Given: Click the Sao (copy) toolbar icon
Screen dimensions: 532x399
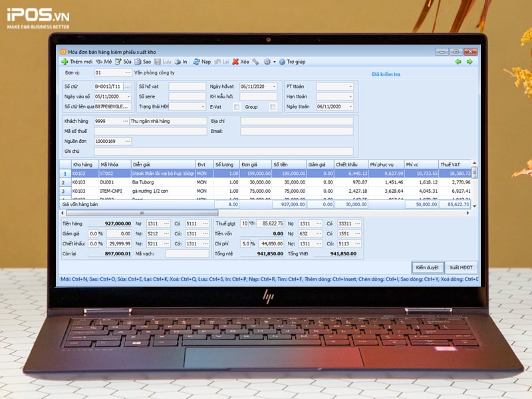Looking at the screenshot, I should pos(138,62).
